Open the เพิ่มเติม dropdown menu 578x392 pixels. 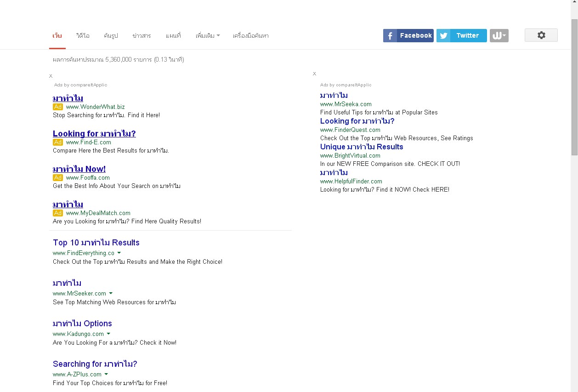[208, 35]
